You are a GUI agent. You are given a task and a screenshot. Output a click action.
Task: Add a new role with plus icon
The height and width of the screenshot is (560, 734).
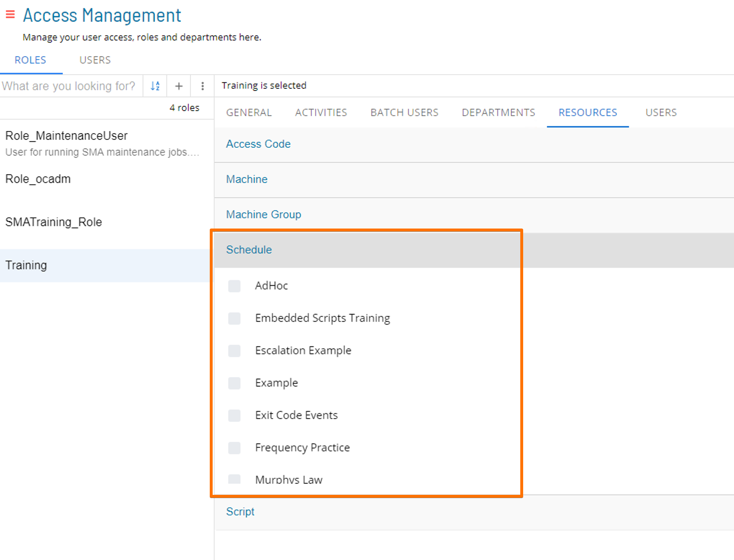[179, 86]
